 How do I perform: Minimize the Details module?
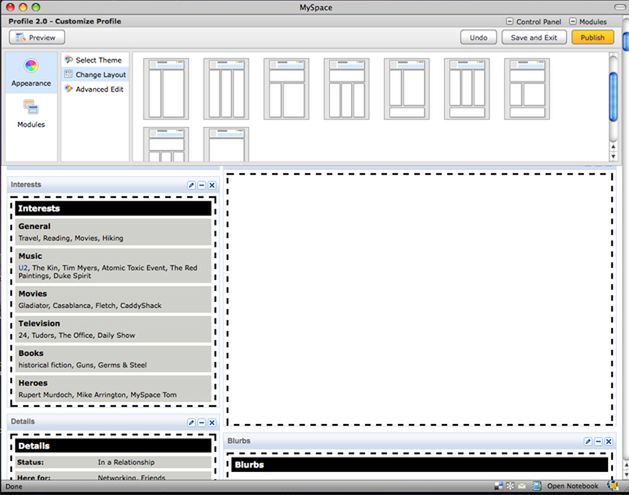pos(202,422)
